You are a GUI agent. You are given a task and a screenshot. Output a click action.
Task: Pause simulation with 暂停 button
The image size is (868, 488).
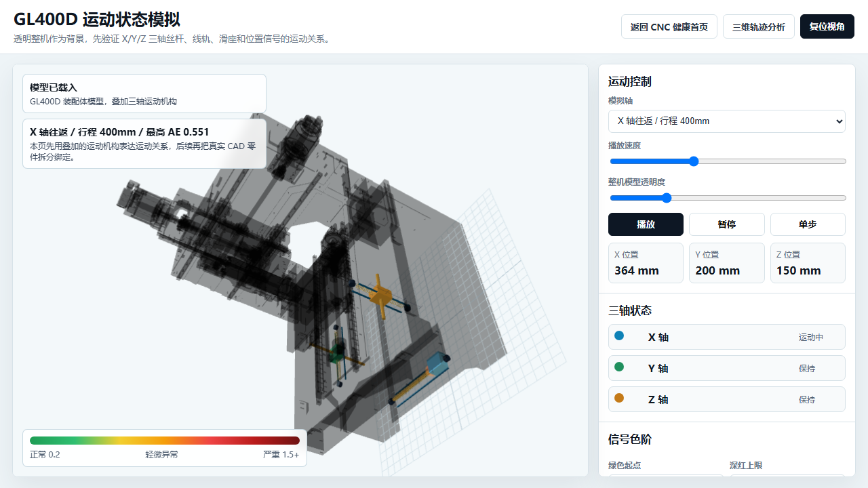pyautogui.click(x=727, y=224)
